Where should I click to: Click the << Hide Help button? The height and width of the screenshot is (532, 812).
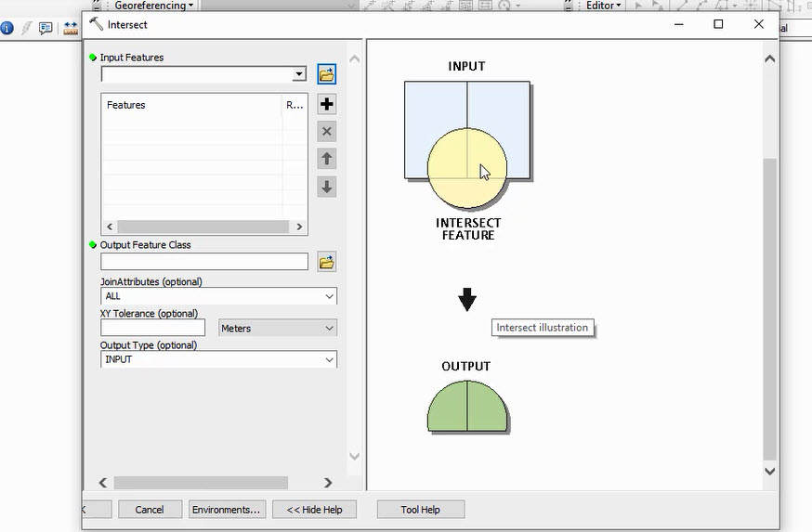point(314,510)
